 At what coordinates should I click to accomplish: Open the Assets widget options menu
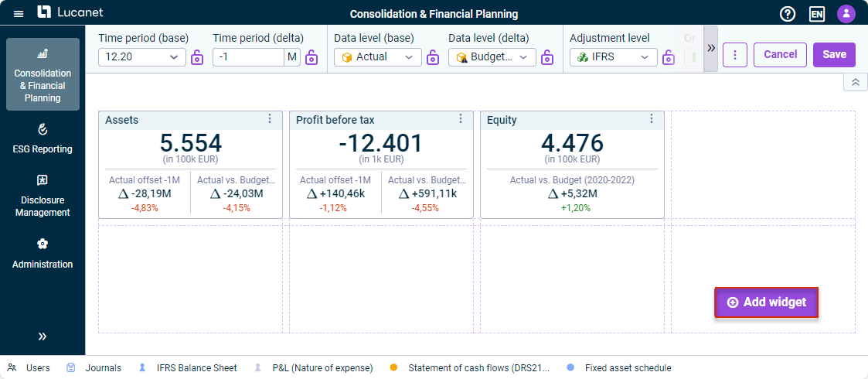click(x=270, y=118)
